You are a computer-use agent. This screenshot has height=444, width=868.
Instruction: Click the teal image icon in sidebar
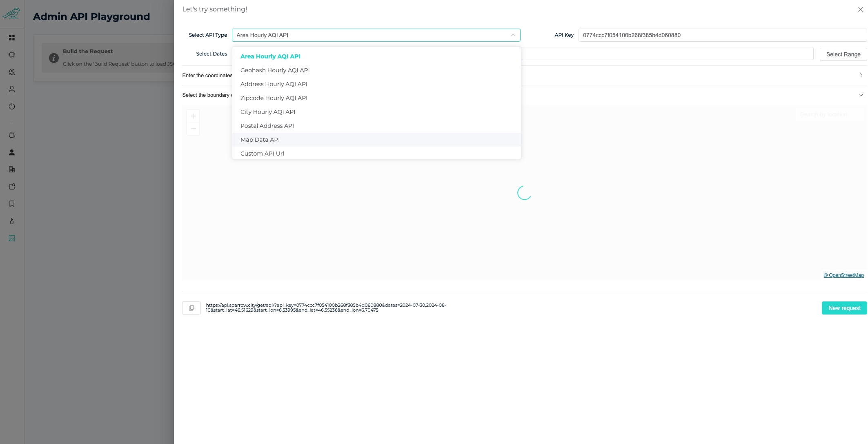pos(12,238)
